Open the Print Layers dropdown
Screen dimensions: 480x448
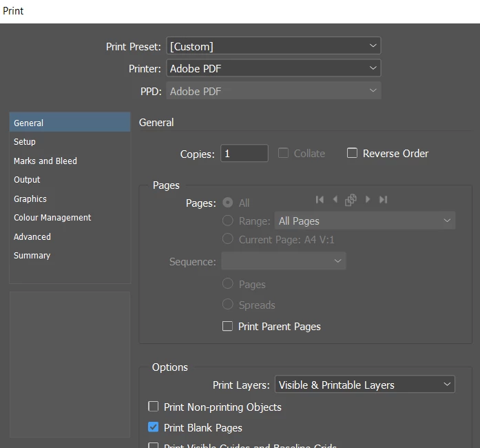coord(365,385)
